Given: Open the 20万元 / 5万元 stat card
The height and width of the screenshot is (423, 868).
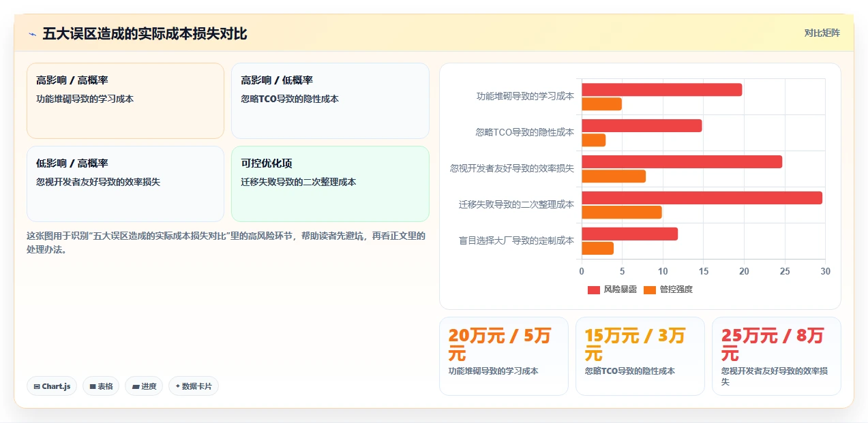Looking at the screenshot, I should (x=504, y=356).
